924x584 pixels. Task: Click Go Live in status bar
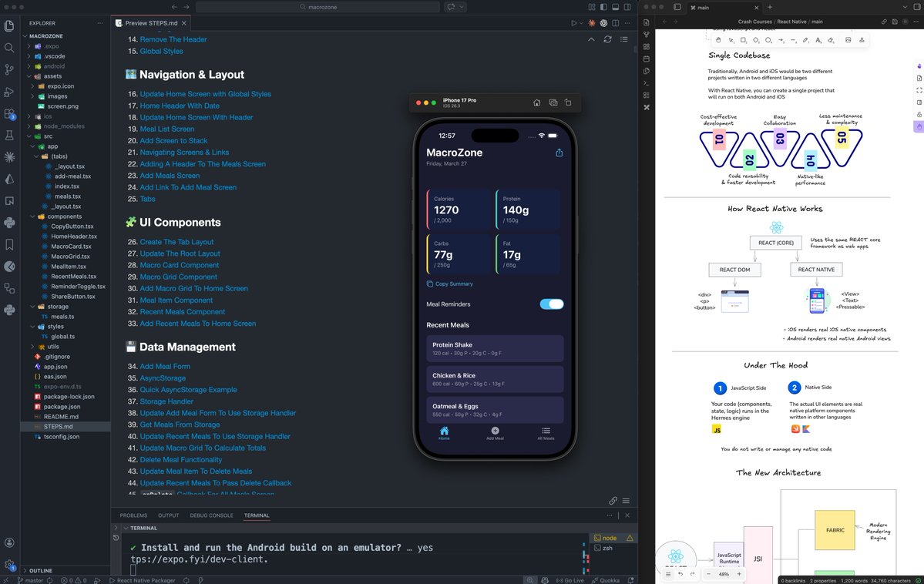pos(570,580)
